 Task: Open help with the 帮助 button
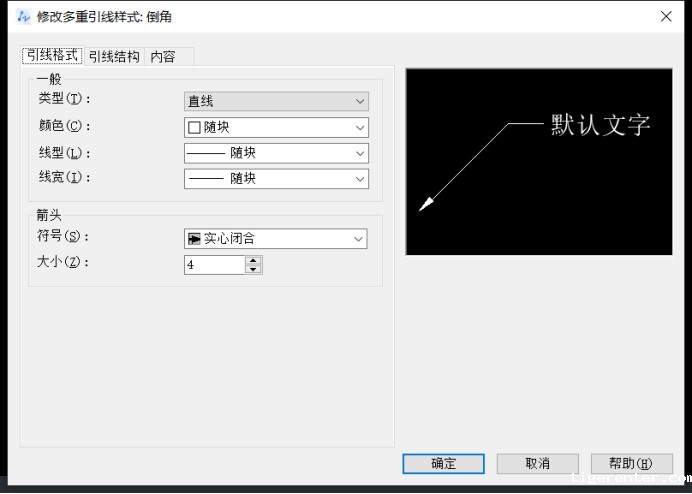631,463
